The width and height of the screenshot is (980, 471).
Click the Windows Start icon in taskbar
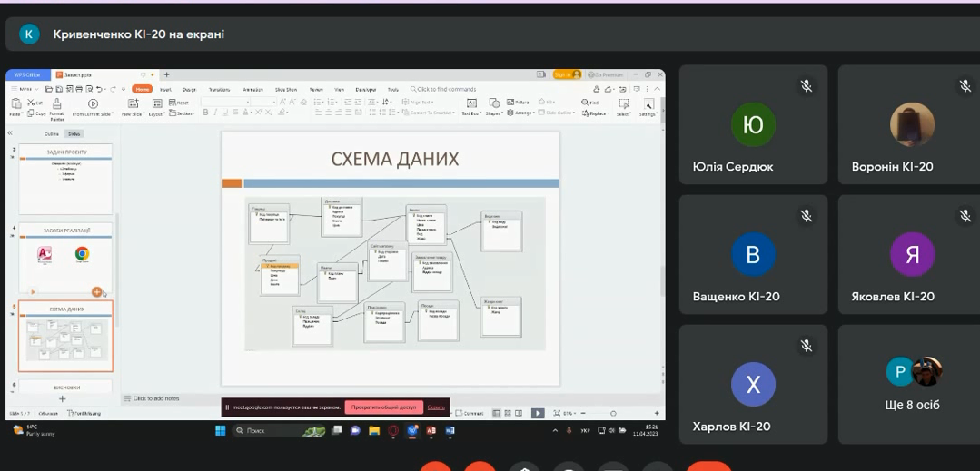(x=220, y=430)
